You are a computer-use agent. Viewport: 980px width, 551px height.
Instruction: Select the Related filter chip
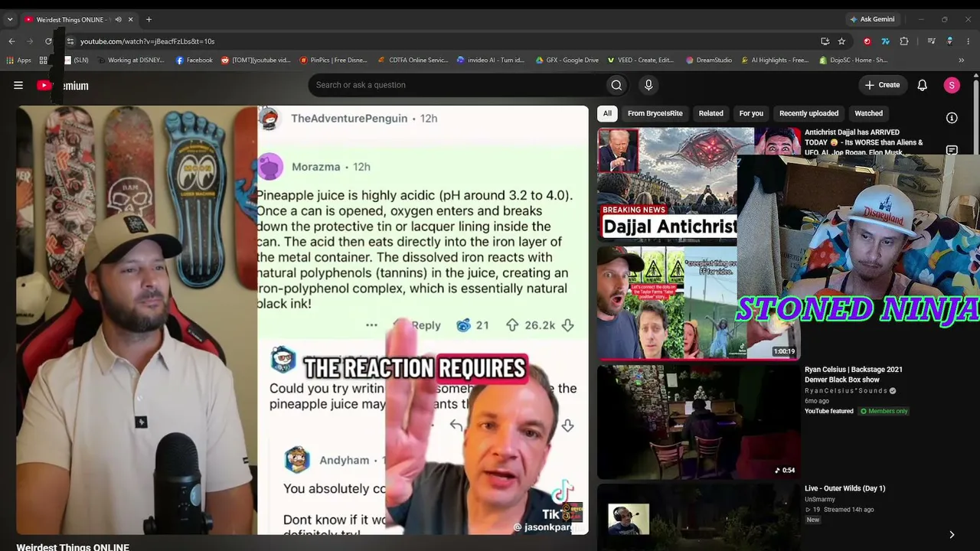710,113
